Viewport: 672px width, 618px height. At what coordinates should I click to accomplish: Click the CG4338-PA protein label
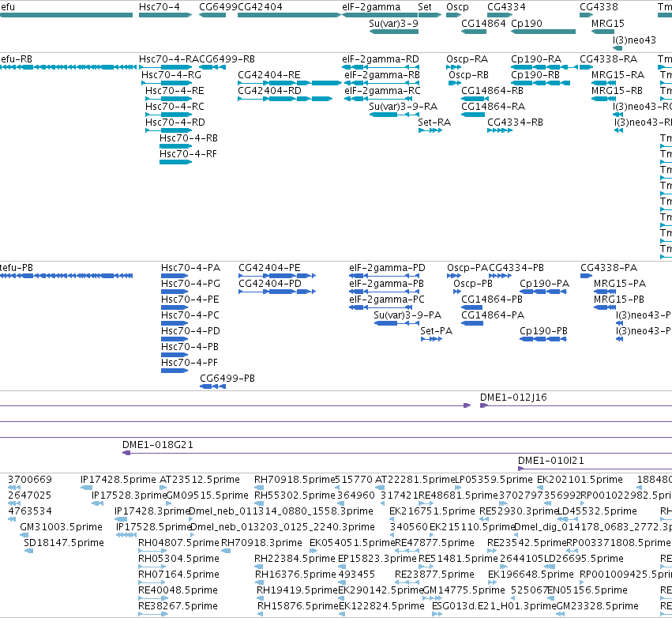click(609, 268)
